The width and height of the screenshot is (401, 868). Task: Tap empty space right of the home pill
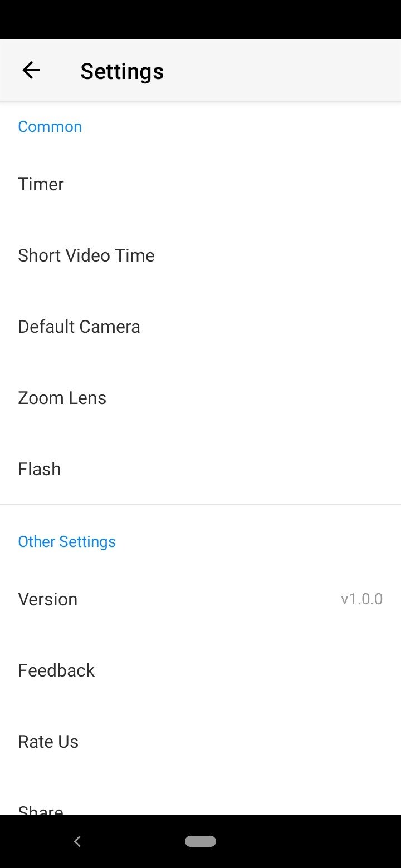312,841
